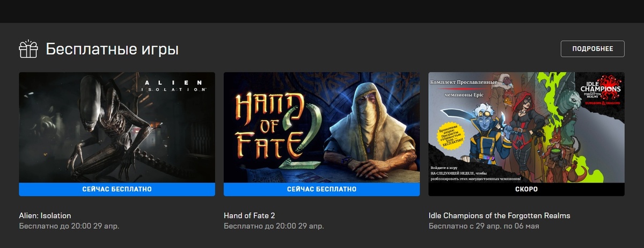Click the free-until date text under Alien: Isolation

point(69,226)
